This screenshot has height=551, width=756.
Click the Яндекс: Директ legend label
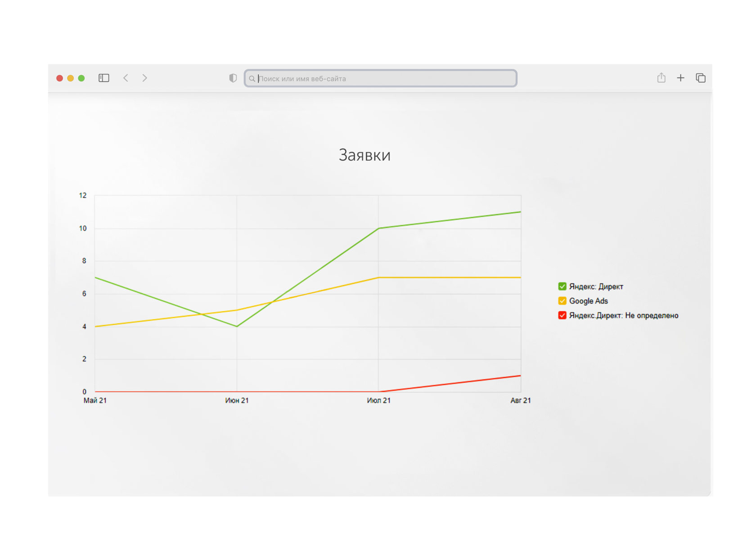(596, 287)
